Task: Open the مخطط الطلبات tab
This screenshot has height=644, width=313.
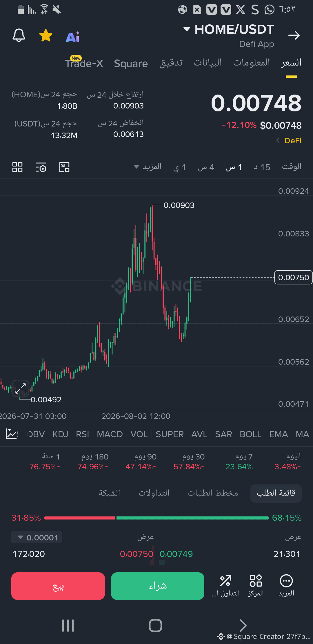Action: click(213, 493)
